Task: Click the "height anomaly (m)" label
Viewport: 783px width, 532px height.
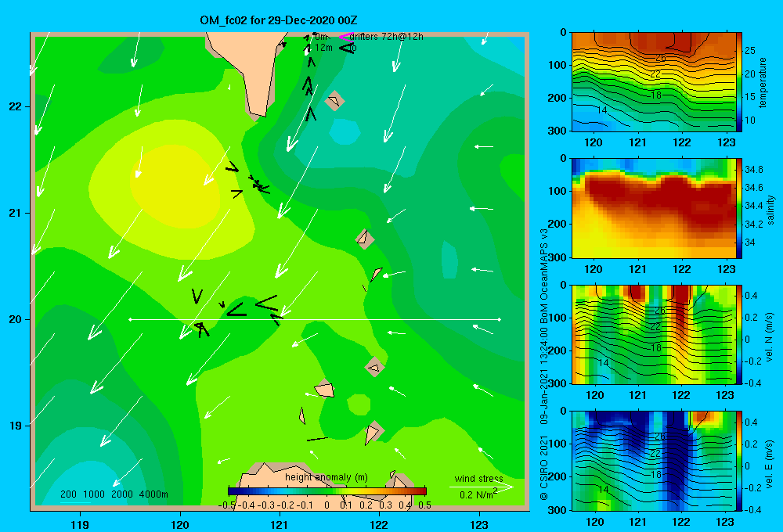Action: (327, 477)
